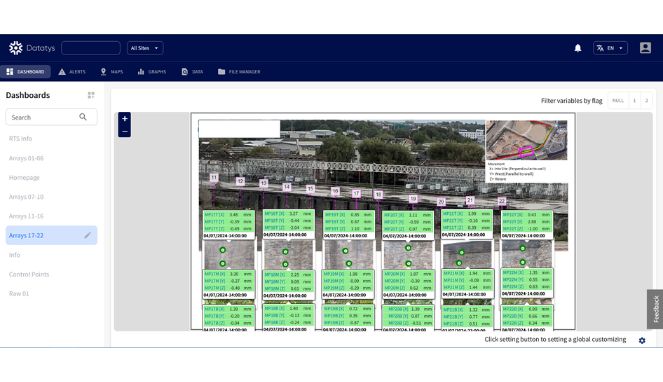Image resolution: width=663 pixels, height=382 pixels.
Task: Open global customizing settings gear
Action: pos(642,340)
